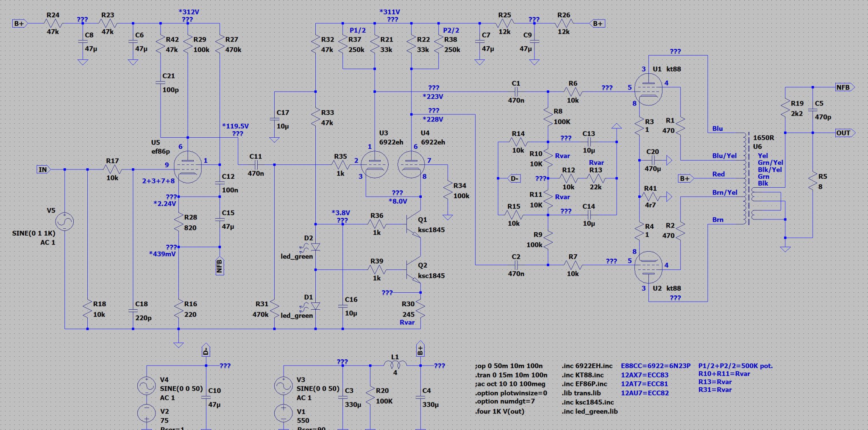868x430 pixels.
Task: Select the '.four 1K V(out)' directive
Action: 500,411
